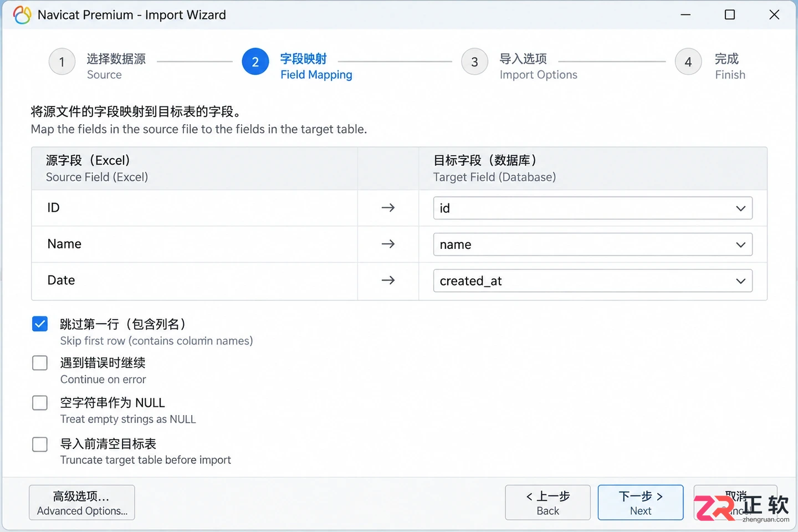Open the name target field dropdown
The height and width of the screenshot is (532, 798).
point(592,244)
